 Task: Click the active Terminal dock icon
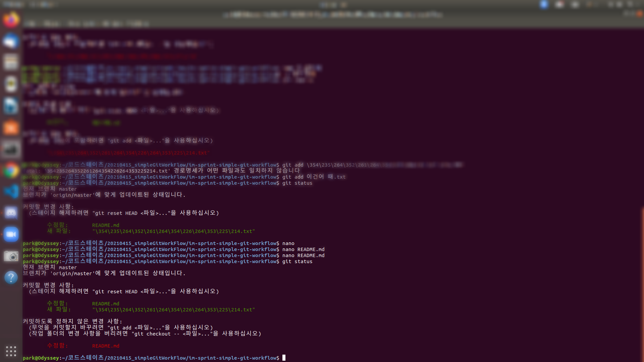[11, 149]
